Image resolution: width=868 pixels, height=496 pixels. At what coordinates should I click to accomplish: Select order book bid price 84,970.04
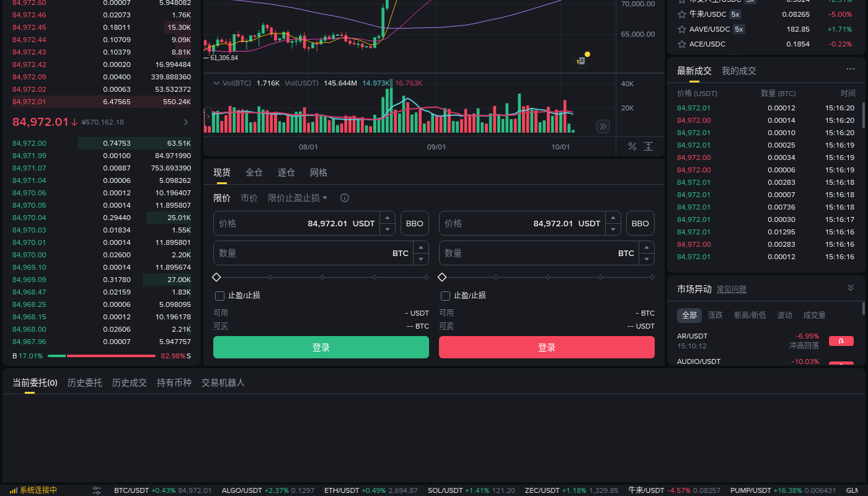29,218
